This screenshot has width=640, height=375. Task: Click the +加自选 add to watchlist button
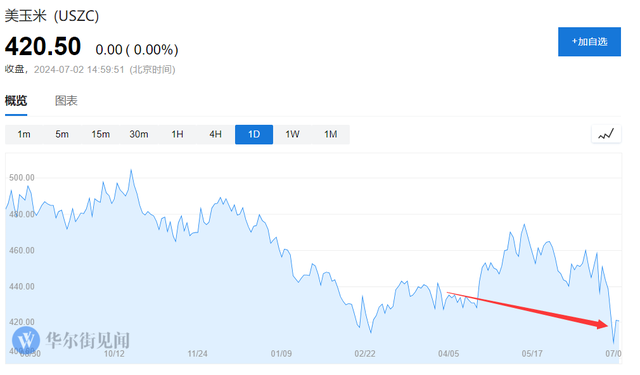click(x=589, y=42)
